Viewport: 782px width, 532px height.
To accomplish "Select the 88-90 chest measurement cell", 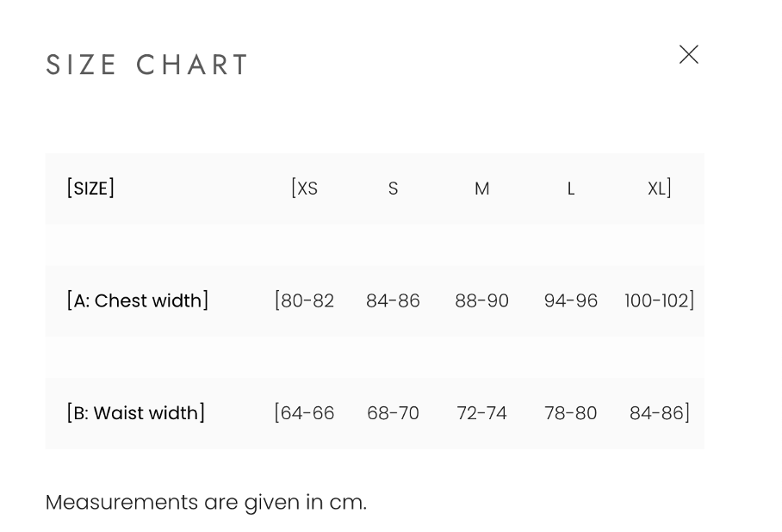I will (x=481, y=300).
